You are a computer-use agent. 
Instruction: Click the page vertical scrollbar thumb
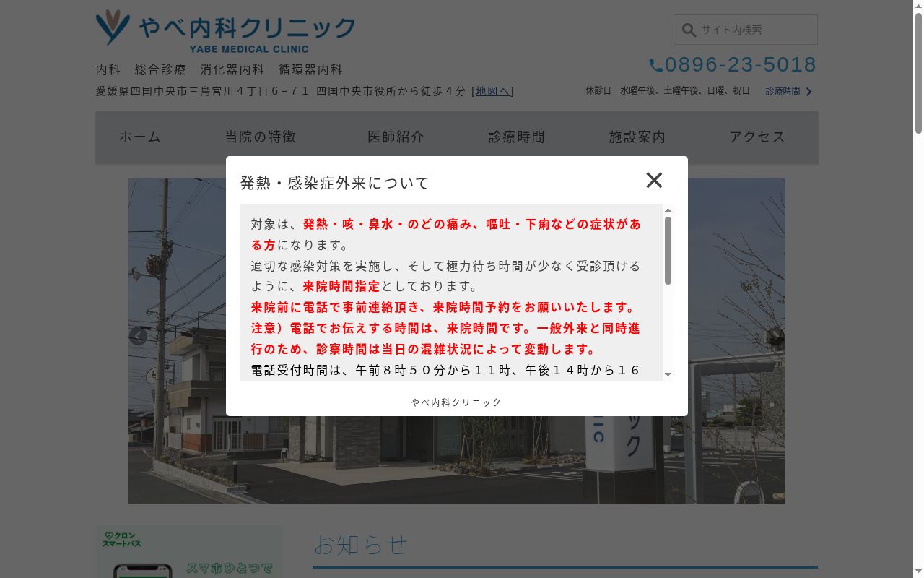(x=918, y=73)
